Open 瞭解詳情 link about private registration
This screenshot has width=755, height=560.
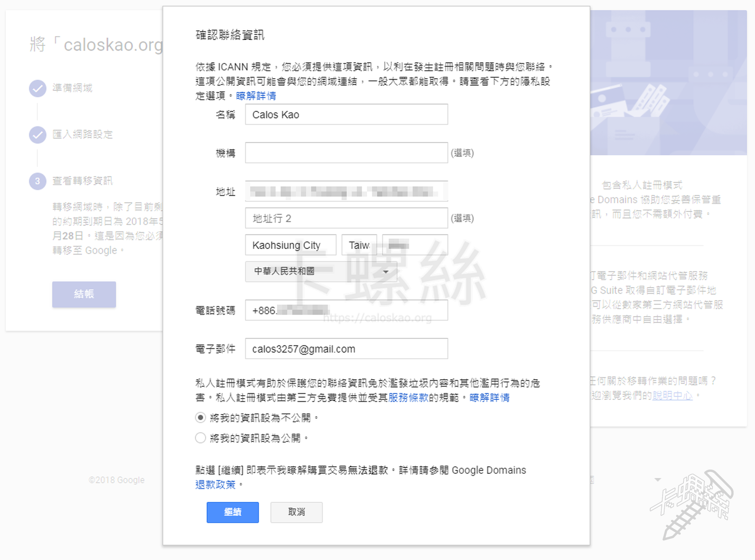click(x=489, y=398)
